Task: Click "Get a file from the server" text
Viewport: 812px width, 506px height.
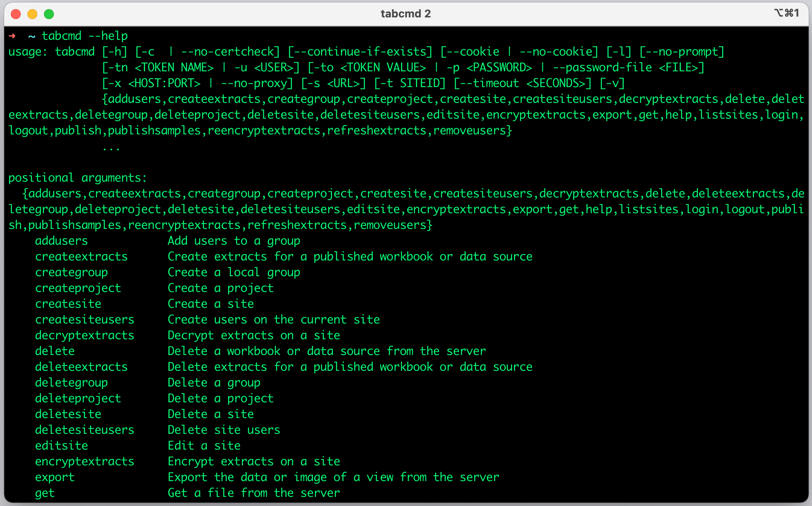Action: click(254, 493)
